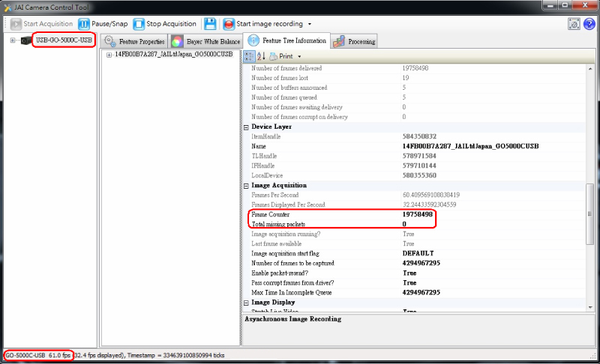Viewport: 600px width, 364px height.
Task: Click the help question mark icon
Action: (588, 23)
